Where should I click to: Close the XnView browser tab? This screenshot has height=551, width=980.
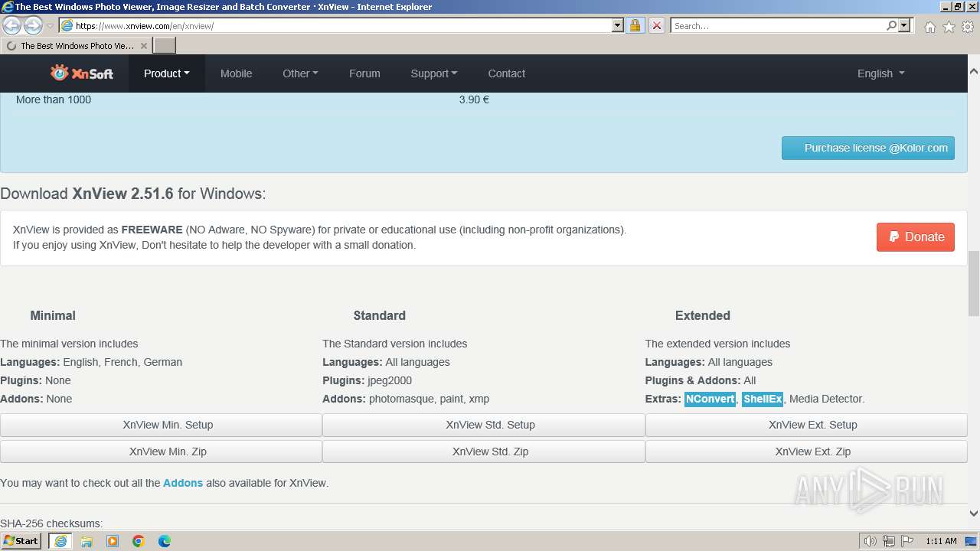click(143, 46)
